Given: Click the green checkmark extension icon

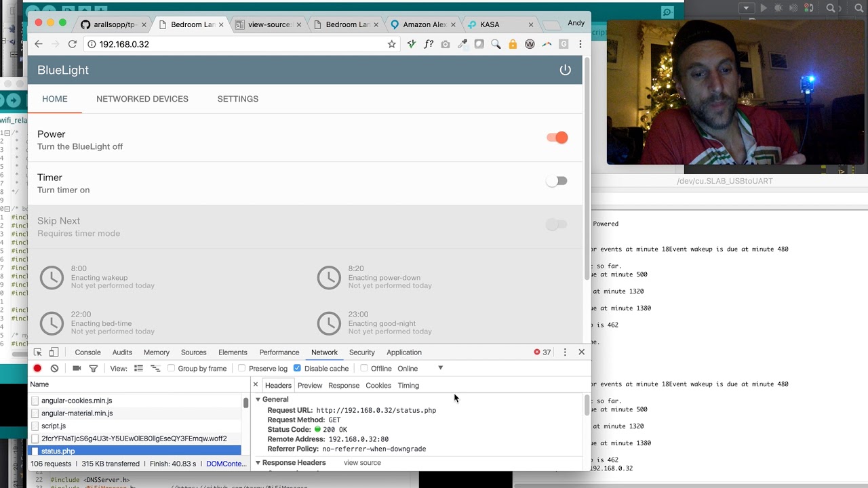Looking at the screenshot, I should (412, 44).
